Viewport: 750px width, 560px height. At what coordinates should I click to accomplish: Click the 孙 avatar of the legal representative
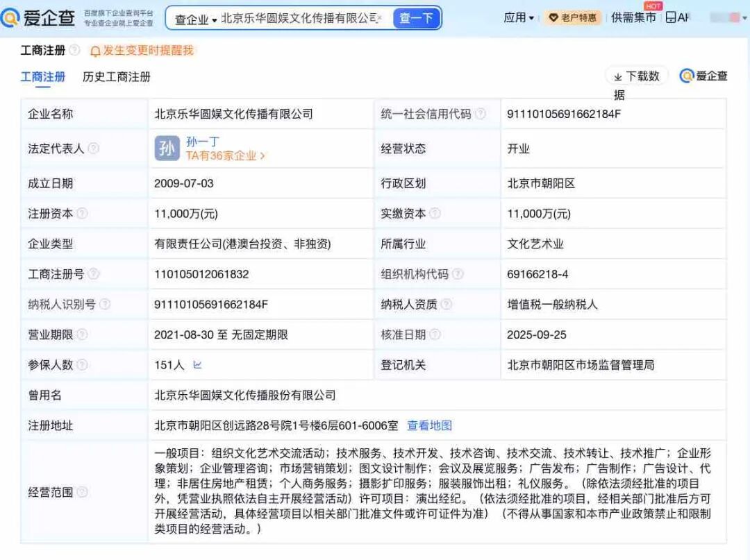click(x=167, y=149)
